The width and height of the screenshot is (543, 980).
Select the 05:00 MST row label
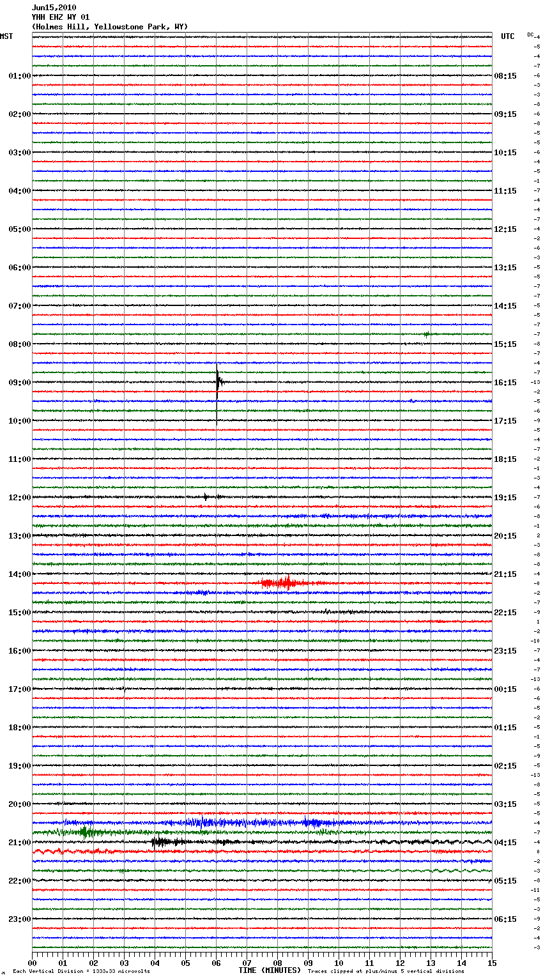point(20,229)
